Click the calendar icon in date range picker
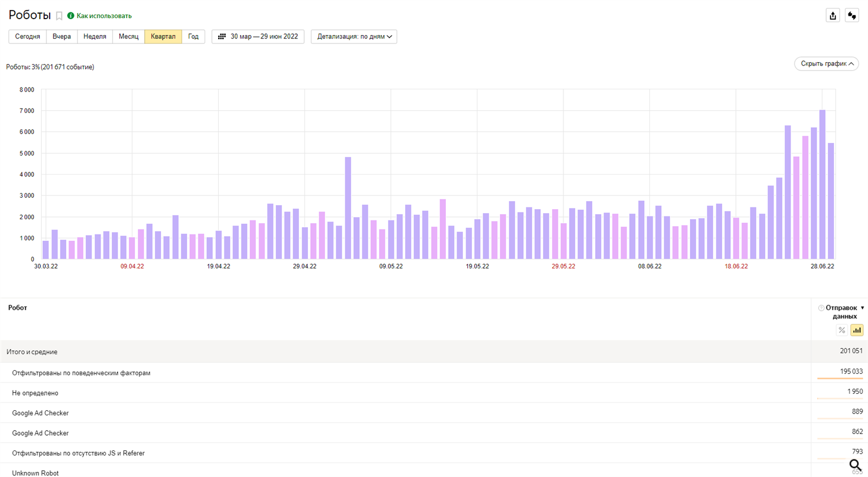The image size is (868, 477). click(222, 37)
